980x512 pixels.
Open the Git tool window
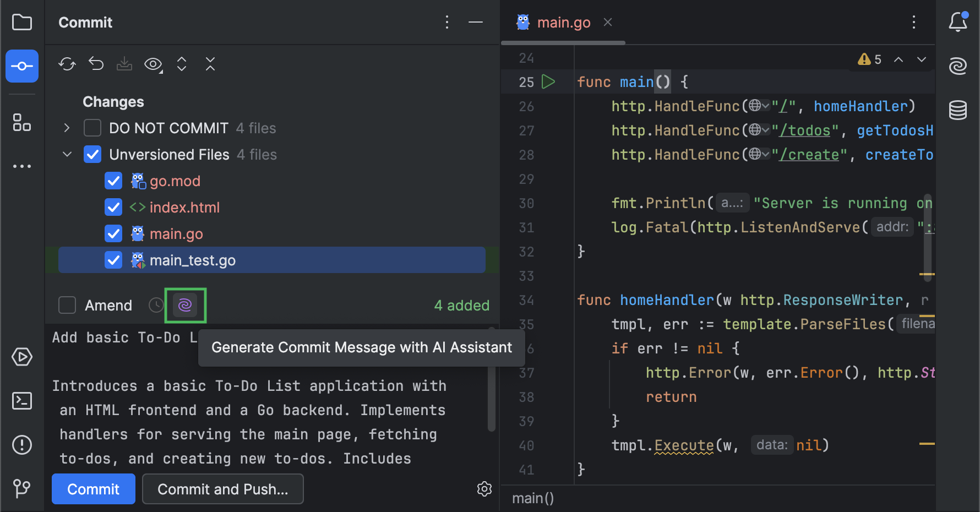[21, 489]
